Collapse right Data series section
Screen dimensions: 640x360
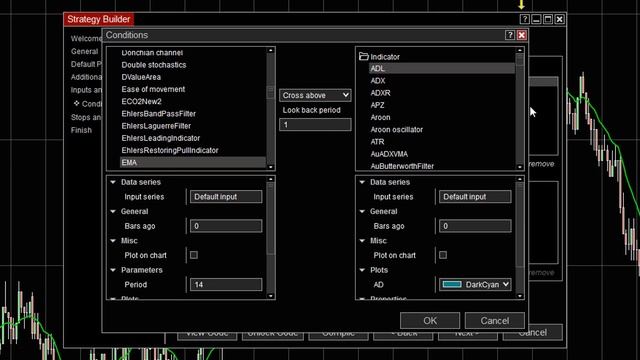point(362,182)
